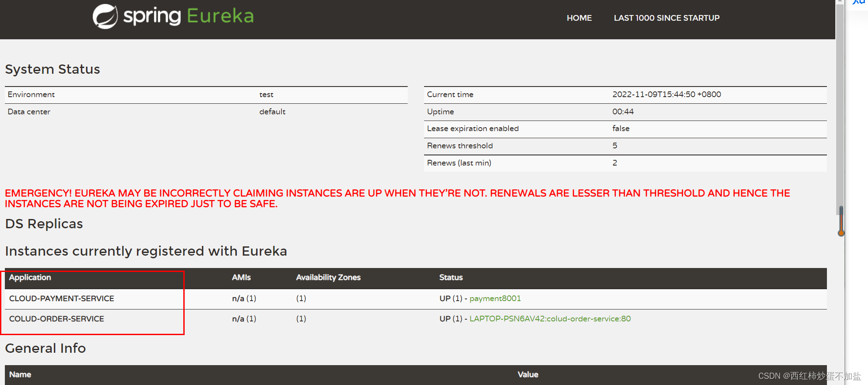Click UP (1) status in order-service row
The width and height of the screenshot is (868, 385).
[x=451, y=319]
